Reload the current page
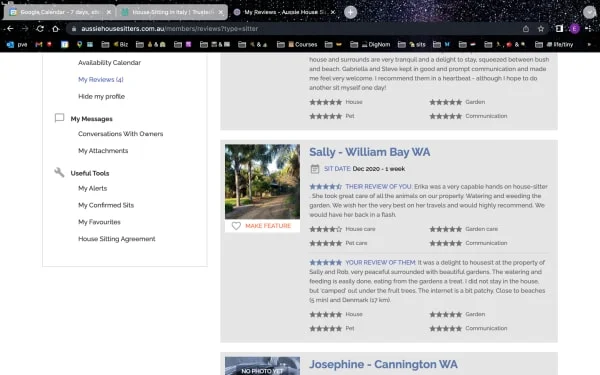The width and height of the screenshot is (600, 375). (40, 29)
